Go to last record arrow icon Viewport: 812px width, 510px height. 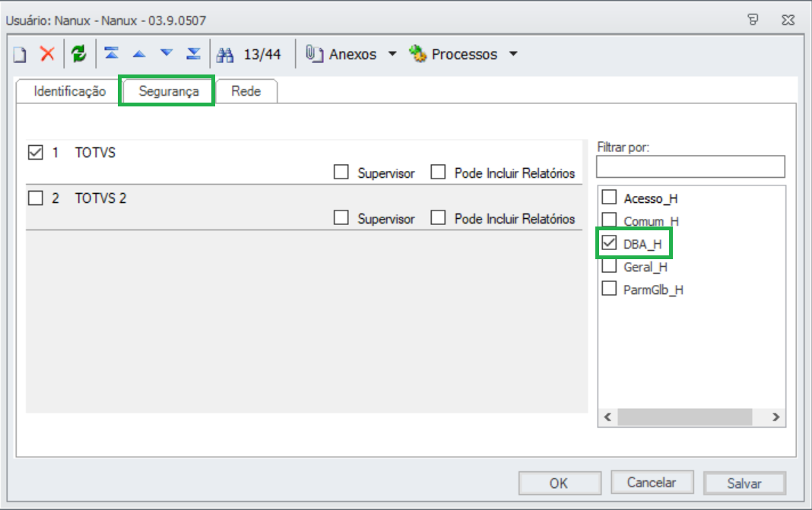[194, 53]
